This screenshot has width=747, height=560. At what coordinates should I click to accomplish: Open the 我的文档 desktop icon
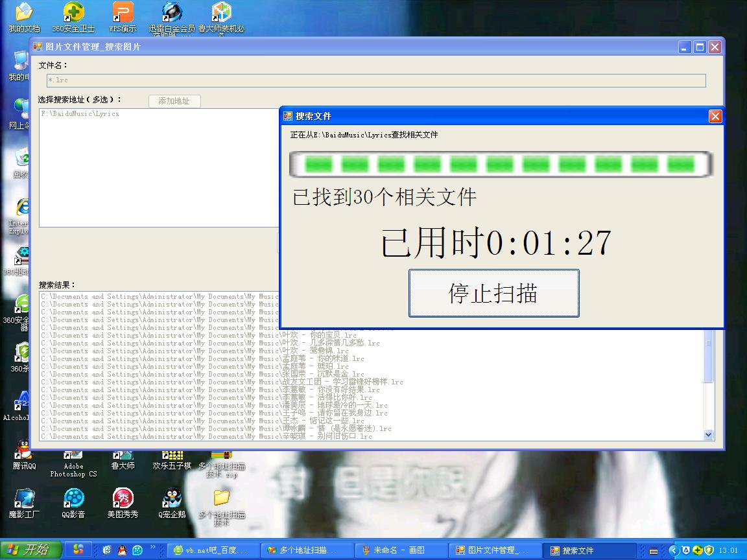point(24,17)
